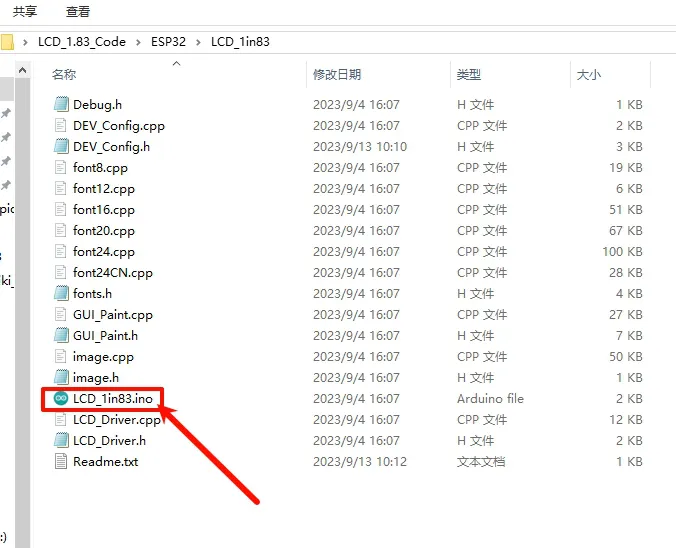Click the image.cpp file icon

coord(61,357)
